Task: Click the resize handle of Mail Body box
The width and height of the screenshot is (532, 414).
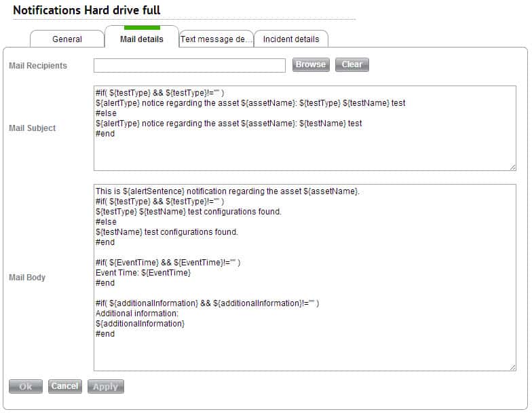Action: (x=512, y=367)
